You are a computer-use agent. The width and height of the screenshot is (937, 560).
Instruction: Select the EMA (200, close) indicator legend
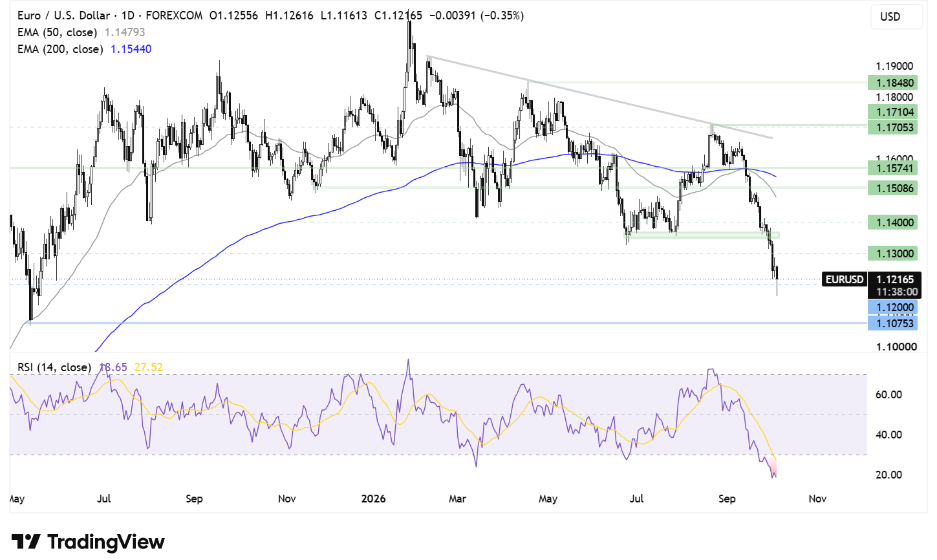pyautogui.click(x=84, y=49)
